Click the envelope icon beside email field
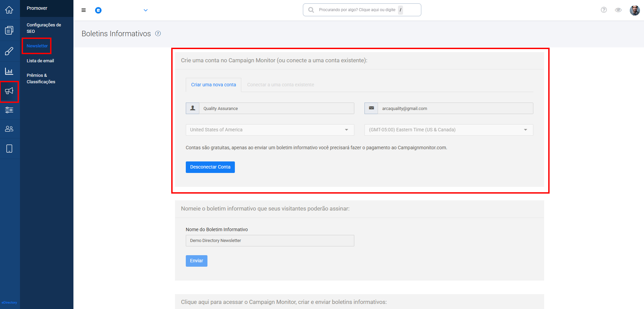Viewport: 644px width, 309px height. [x=371, y=108]
